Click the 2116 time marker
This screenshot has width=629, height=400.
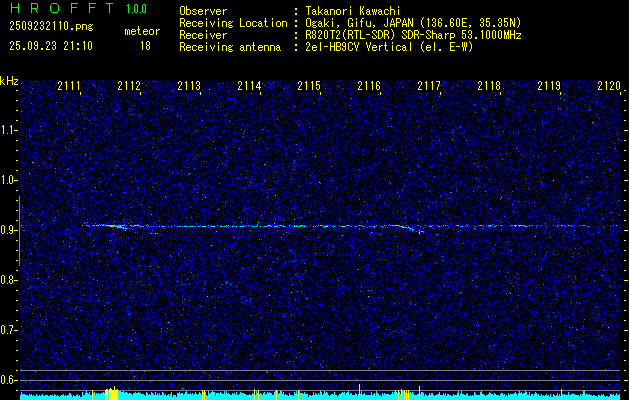coord(369,85)
